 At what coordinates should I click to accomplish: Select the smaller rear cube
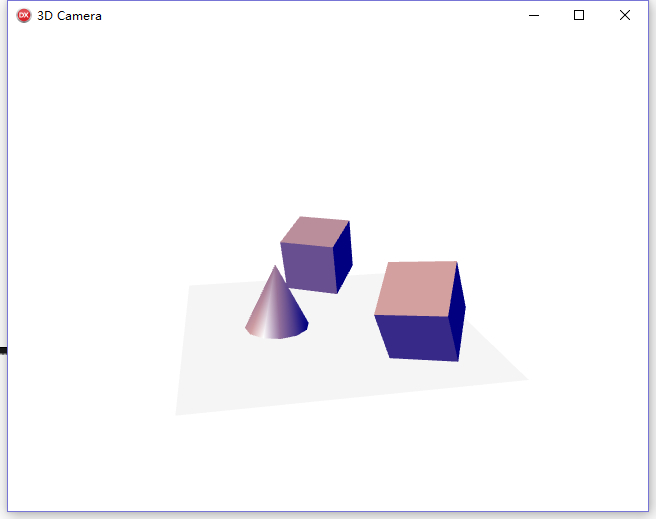pos(317,255)
